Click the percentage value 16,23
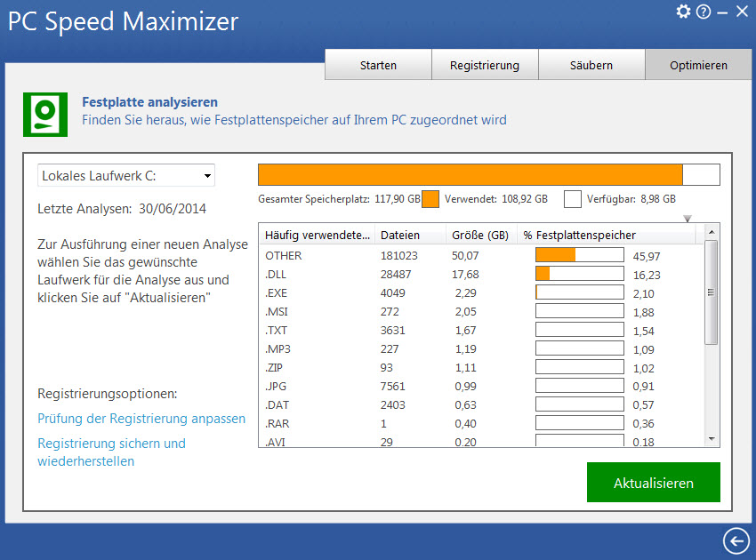 (x=647, y=276)
